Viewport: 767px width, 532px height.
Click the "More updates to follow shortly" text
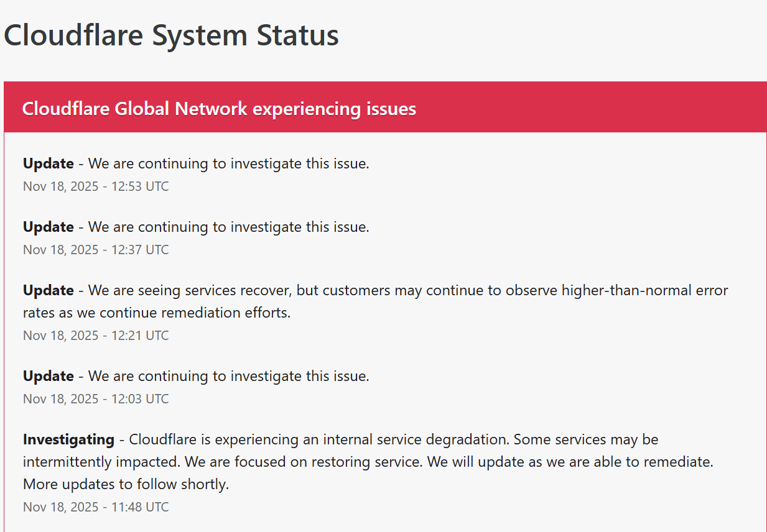126,484
